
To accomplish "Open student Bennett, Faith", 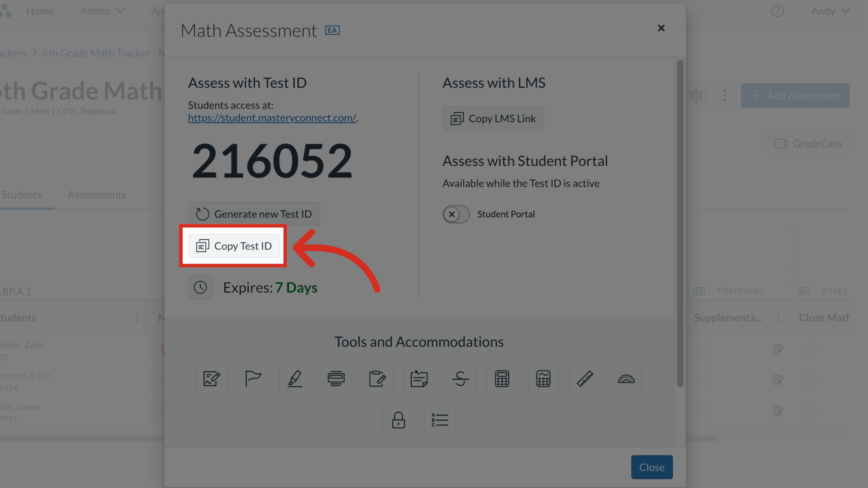I will (x=25, y=376).
